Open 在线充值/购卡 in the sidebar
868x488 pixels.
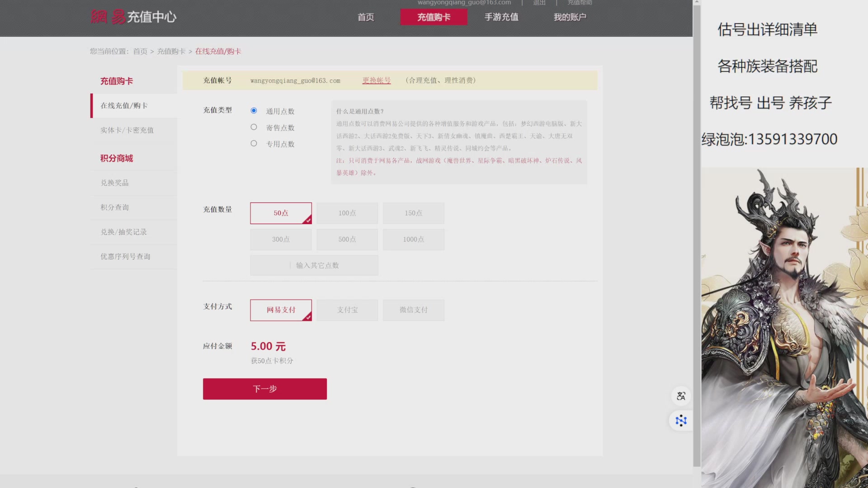tap(134, 106)
